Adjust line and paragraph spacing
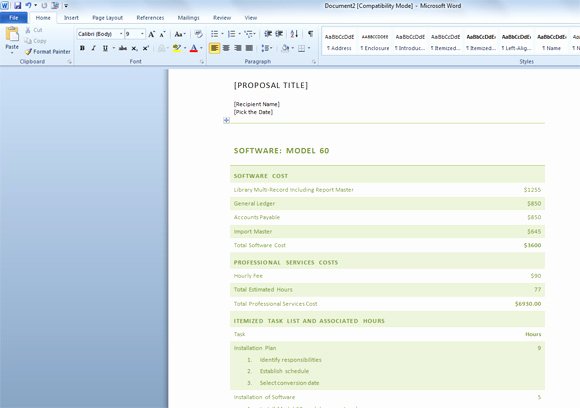The width and height of the screenshot is (580, 408). pyautogui.click(x=265, y=48)
